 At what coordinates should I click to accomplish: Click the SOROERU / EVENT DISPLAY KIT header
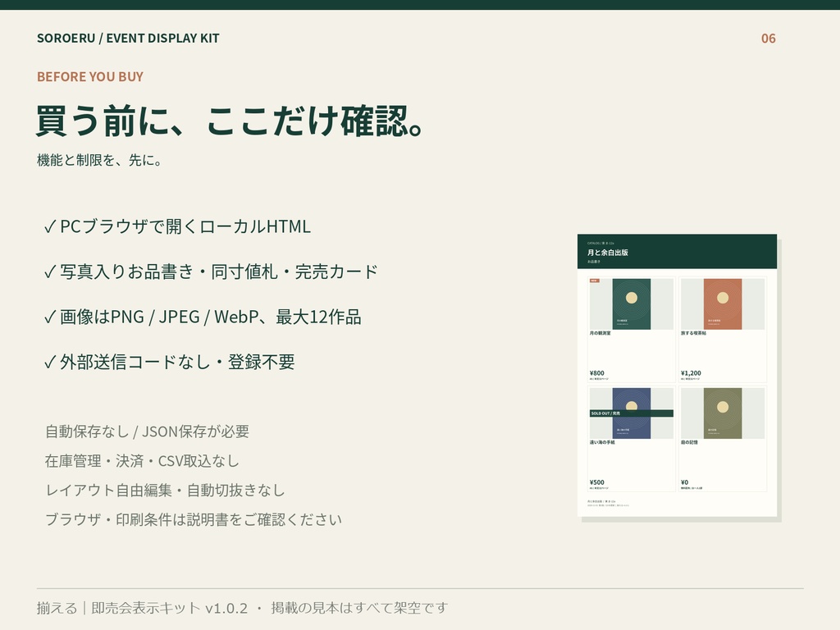(x=128, y=39)
